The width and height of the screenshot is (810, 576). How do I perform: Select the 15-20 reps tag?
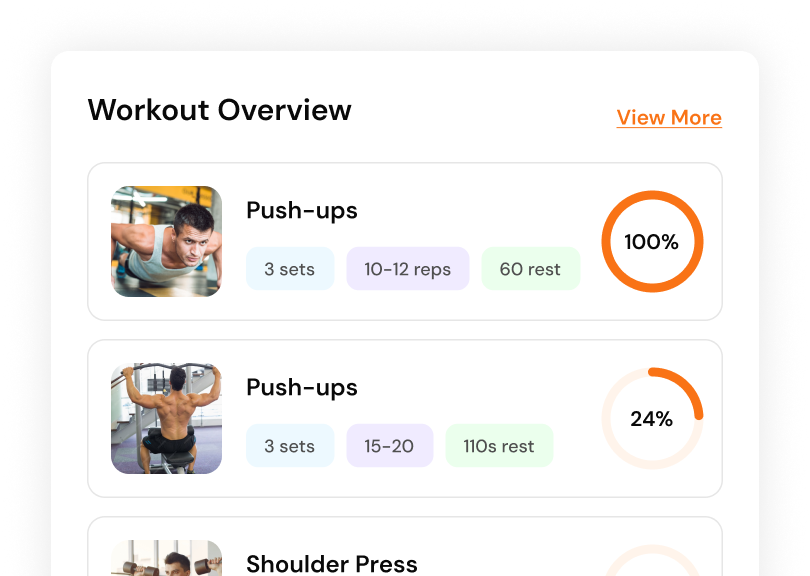[389, 446]
